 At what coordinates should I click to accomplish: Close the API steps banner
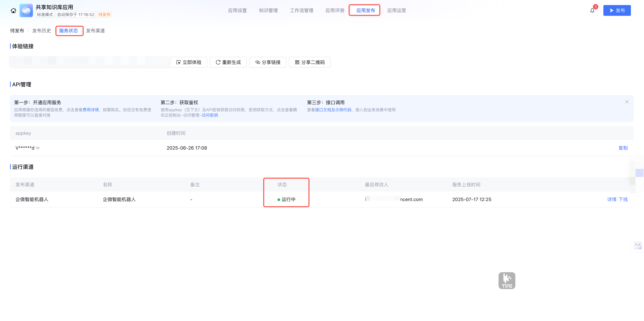(627, 102)
